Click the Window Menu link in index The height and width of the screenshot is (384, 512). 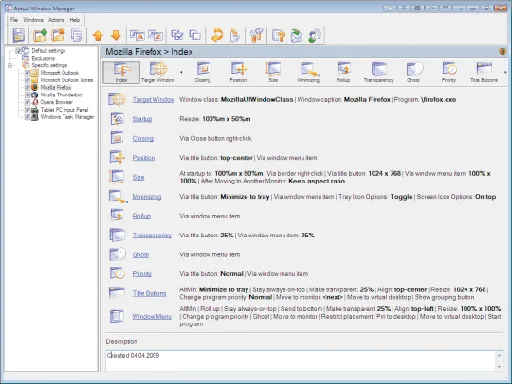click(x=152, y=316)
